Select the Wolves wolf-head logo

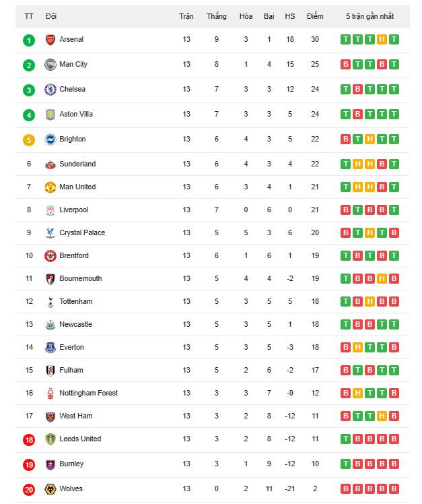click(x=50, y=489)
